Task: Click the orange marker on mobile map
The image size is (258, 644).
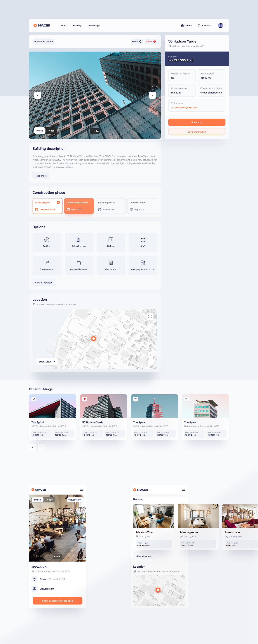Action: pos(158,590)
